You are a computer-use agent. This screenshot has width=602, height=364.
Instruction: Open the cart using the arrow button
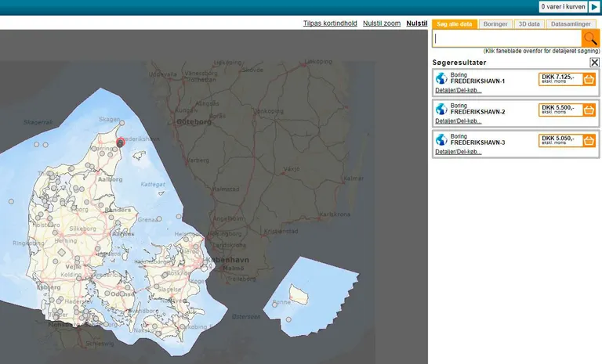tap(594, 7)
